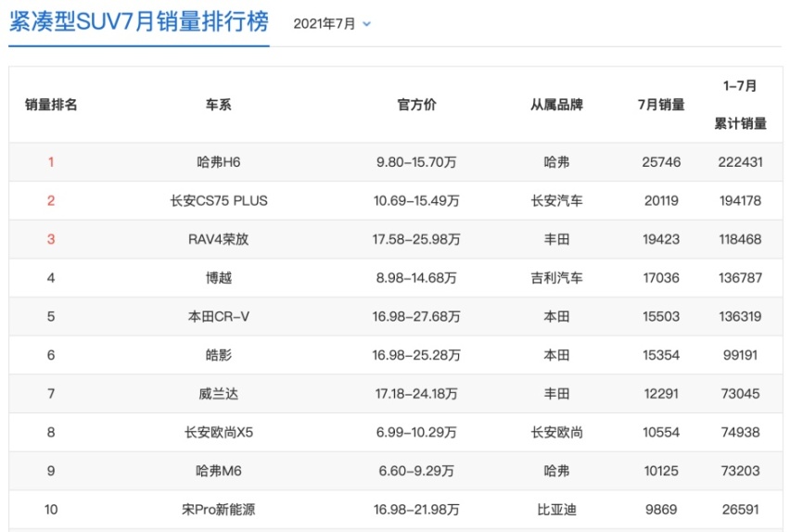
Task: Click the 车系 column header
Action: pos(218,105)
